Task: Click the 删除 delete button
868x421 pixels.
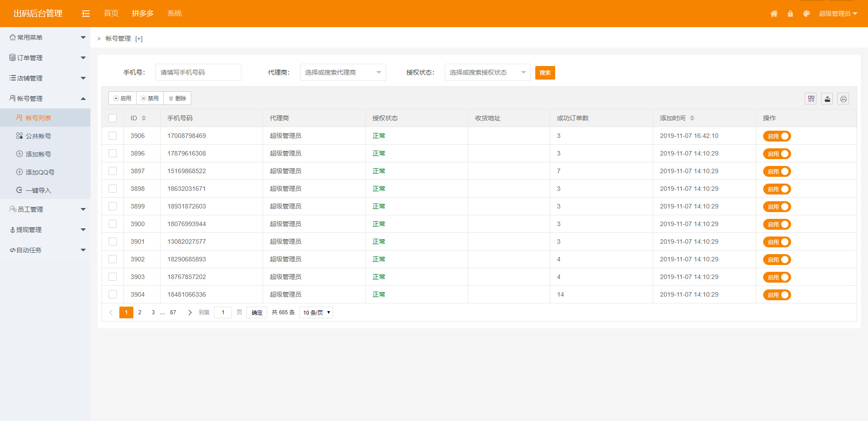Action: pos(177,98)
